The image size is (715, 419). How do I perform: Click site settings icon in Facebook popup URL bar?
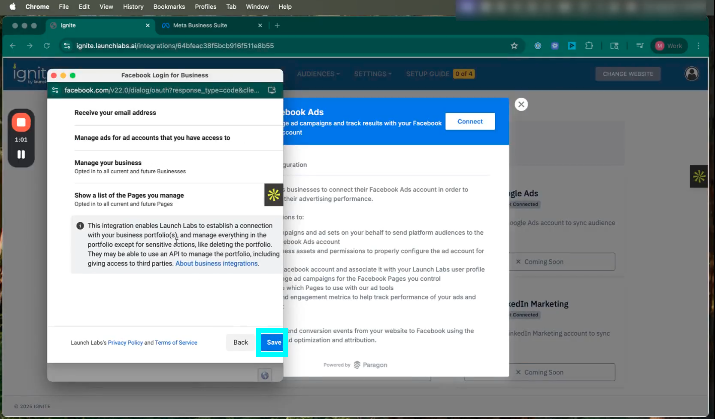(x=55, y=90)
